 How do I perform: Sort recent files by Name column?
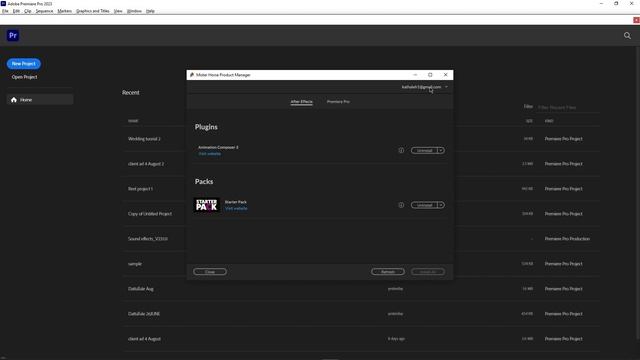point(133,121)
